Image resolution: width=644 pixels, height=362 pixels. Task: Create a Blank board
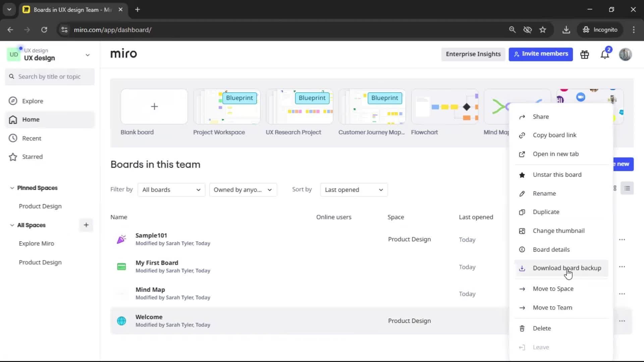(x=154, y=107)
